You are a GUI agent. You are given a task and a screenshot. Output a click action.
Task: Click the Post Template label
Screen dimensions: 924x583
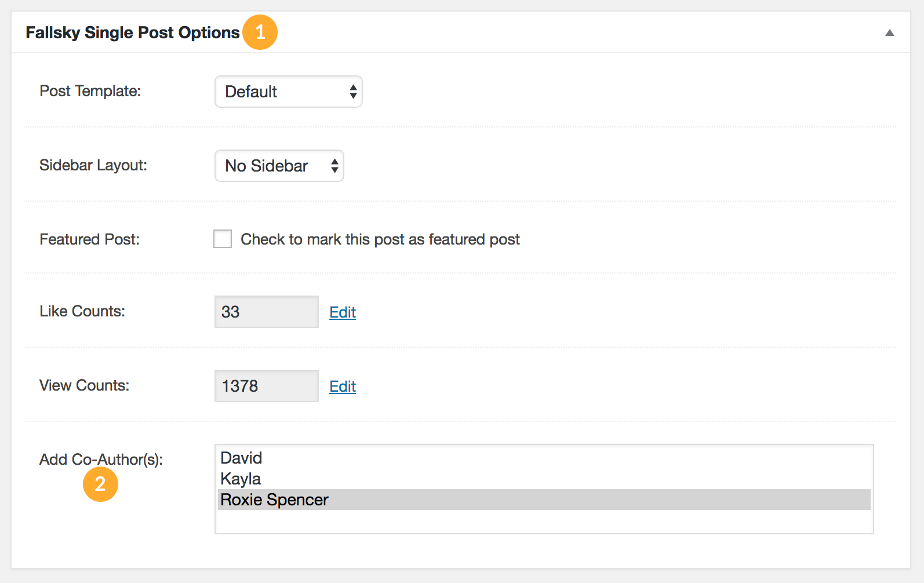pos(90,91)
